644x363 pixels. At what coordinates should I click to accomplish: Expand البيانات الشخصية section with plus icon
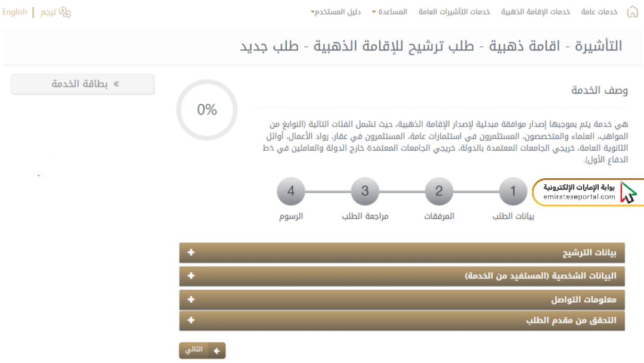191,275
